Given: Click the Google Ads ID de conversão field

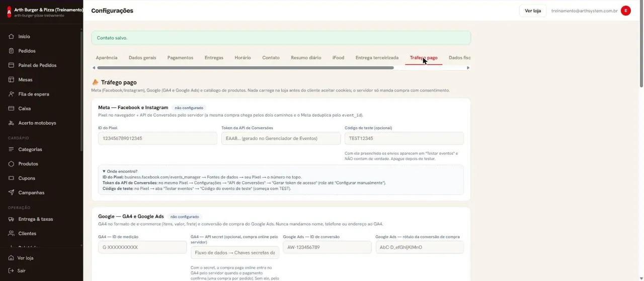Looking at the screenshot, I should [327, 247].
